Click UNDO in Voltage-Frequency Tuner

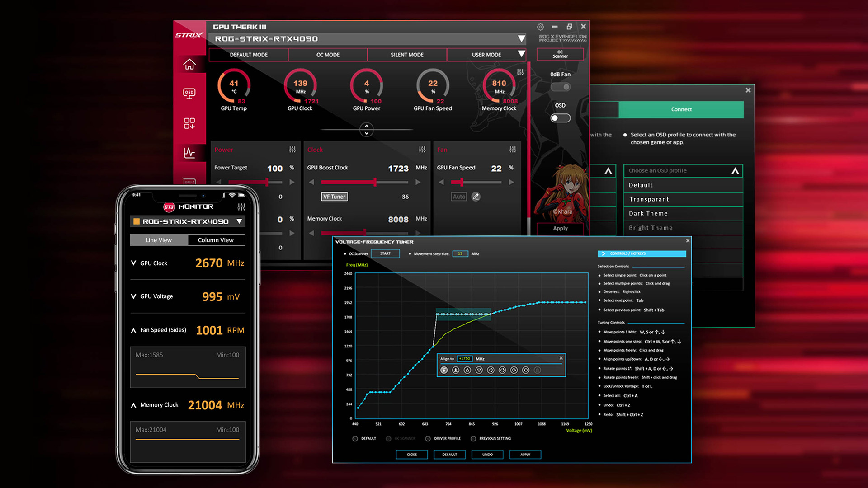(x=487, y=455)
